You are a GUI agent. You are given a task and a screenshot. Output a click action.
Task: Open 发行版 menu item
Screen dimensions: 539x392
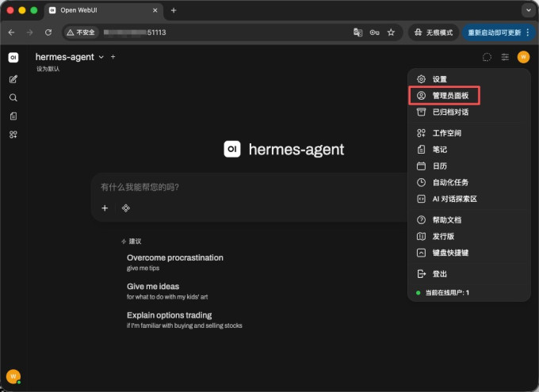pyautogui.click(x=469, y=236)
